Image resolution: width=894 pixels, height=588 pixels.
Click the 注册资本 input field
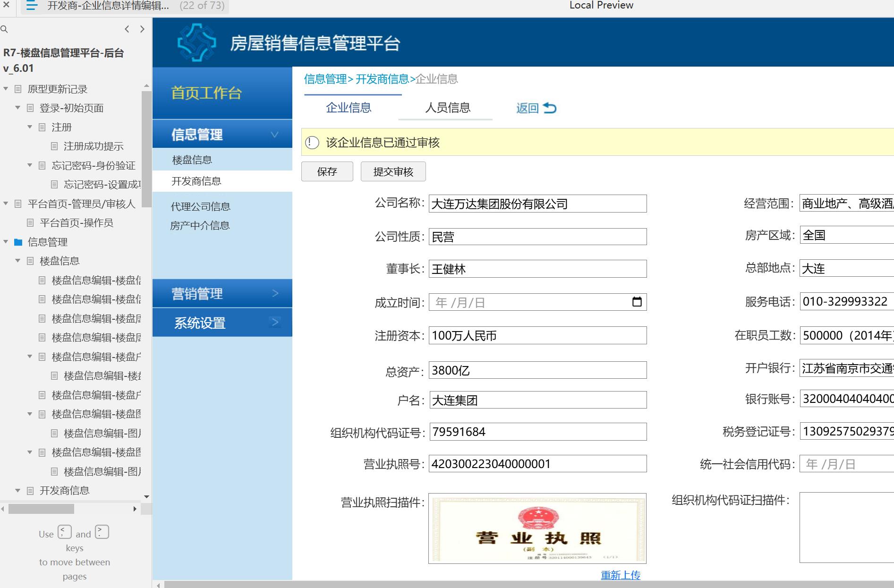tap(538, 335)
